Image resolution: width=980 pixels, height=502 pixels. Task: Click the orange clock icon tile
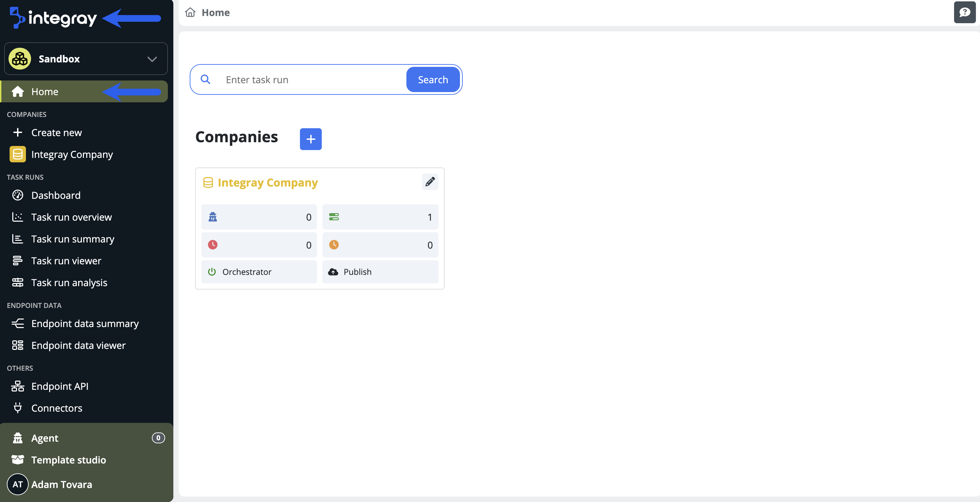(x=380, y=245)
